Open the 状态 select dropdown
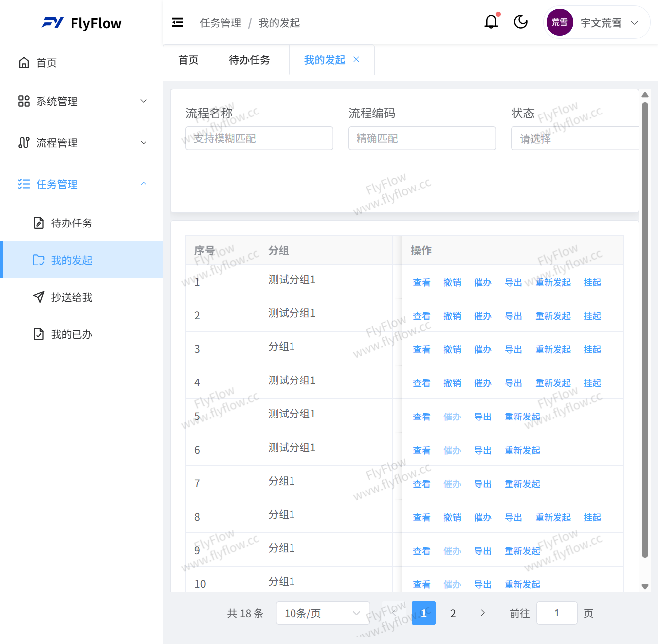The image size is (658, 644). tap(575, 138)
